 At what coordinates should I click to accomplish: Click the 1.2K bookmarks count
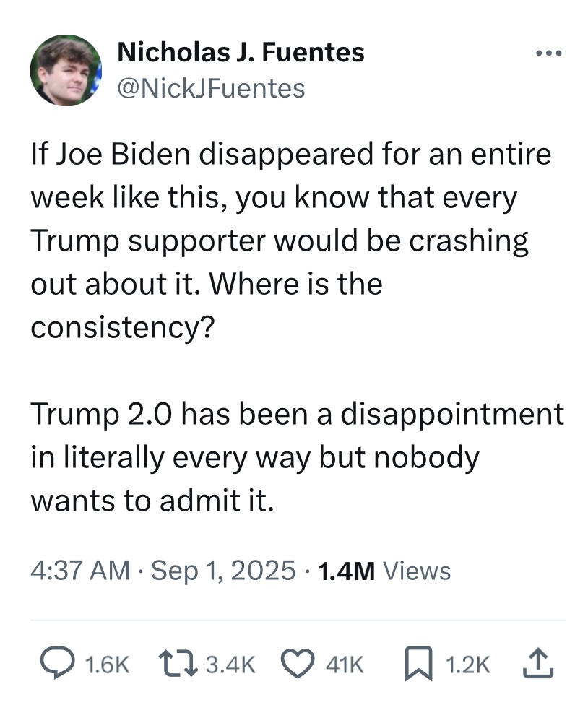click(467, 664)
